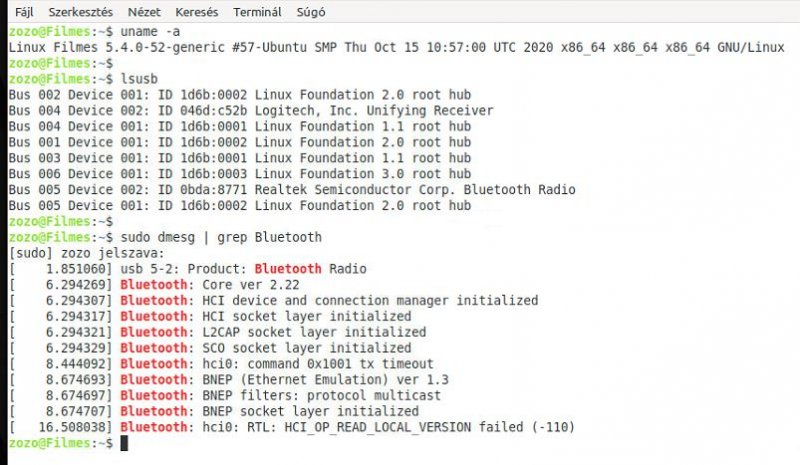Click the Realtek Bluetooth Radio line
Image resolution: width=800 pixels, height=465 pixels.
tap(292, 190)
